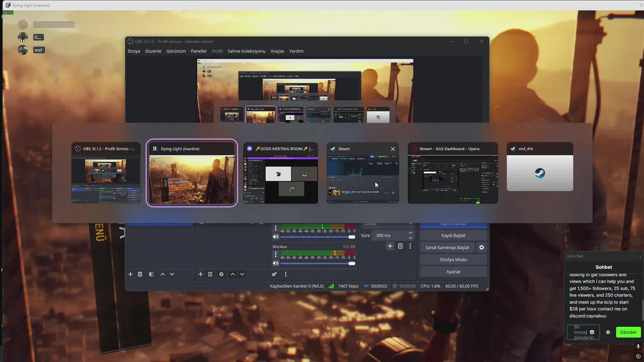Click the Dying Light icon in the window title bar
Screen dimensions: 644x362
click(8, 5)
